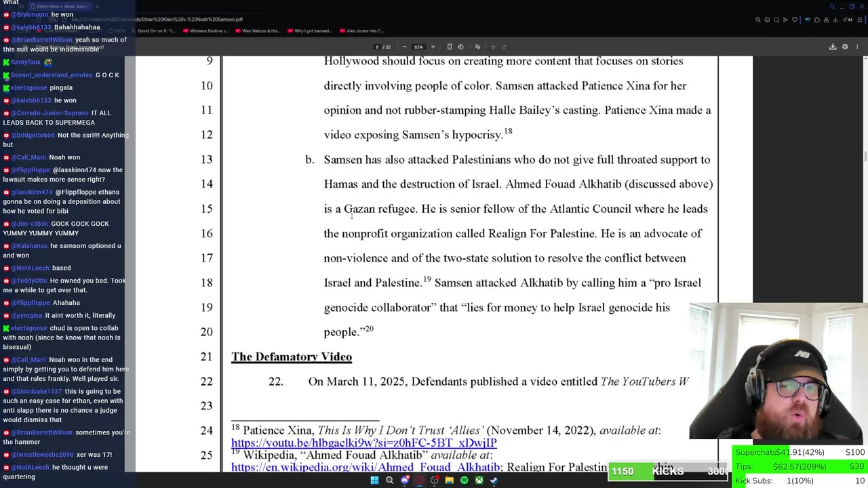Open Windows taskbar search
This screenshot has height=488, width=868.
[x=389, y=481]
